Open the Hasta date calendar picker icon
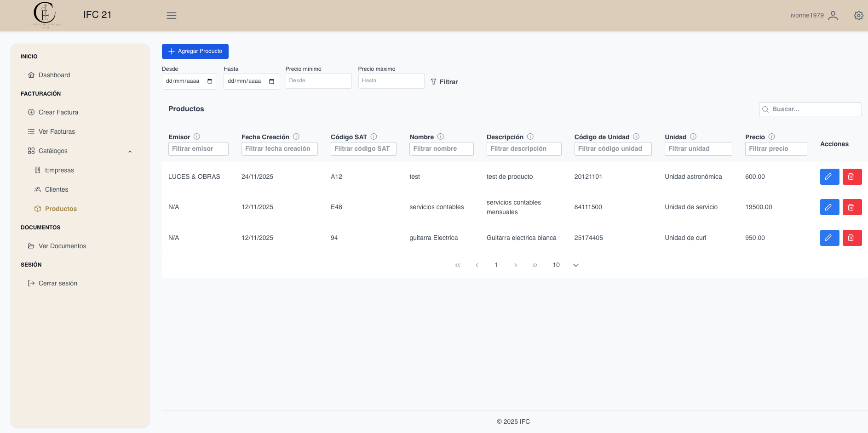This screenshot has width=868, height=433. (271, 81)
